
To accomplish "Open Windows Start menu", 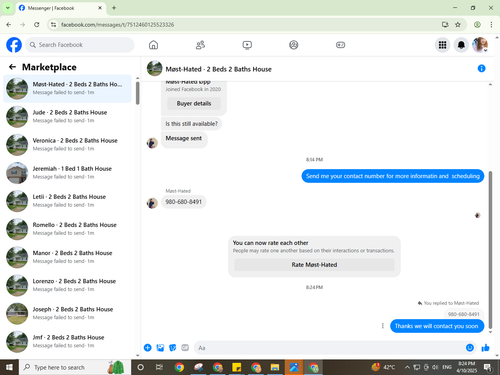I will tap(9, 367).
